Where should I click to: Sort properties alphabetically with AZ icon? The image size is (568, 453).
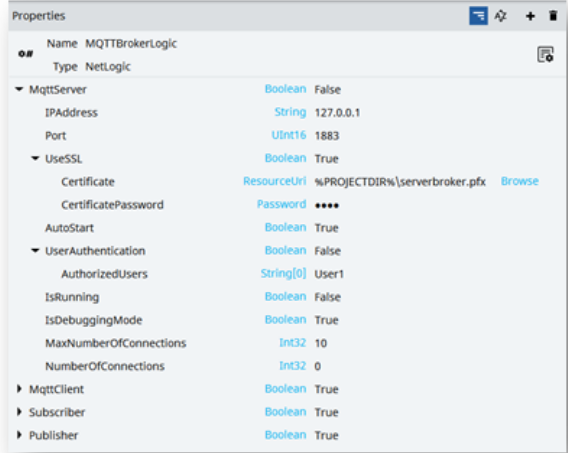point(501,16)
